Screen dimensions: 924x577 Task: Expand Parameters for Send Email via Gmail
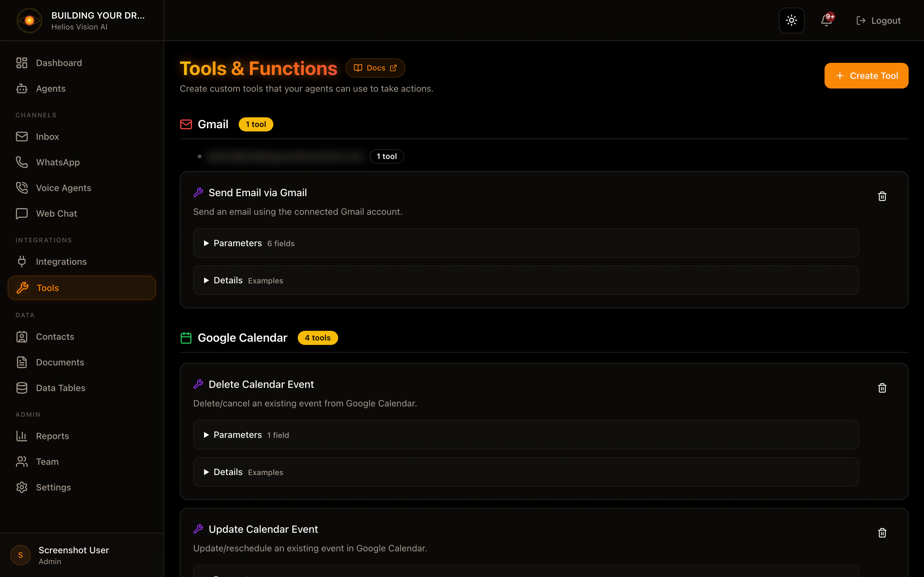tap(237, 243)
